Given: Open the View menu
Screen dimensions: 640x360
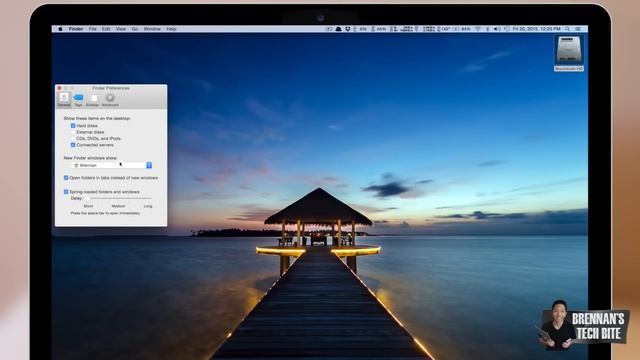Looking at the screenshot, I should (121, 29).
